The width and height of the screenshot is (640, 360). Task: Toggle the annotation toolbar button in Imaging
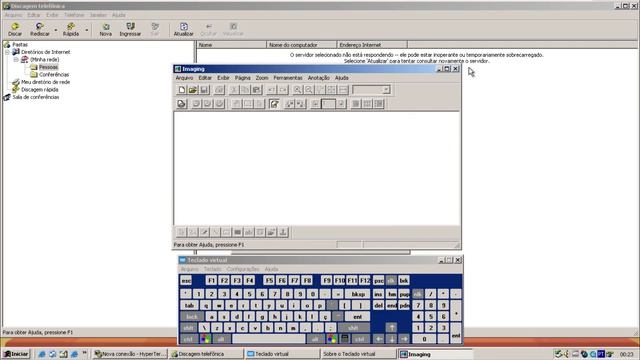click(x=274, y=104)
